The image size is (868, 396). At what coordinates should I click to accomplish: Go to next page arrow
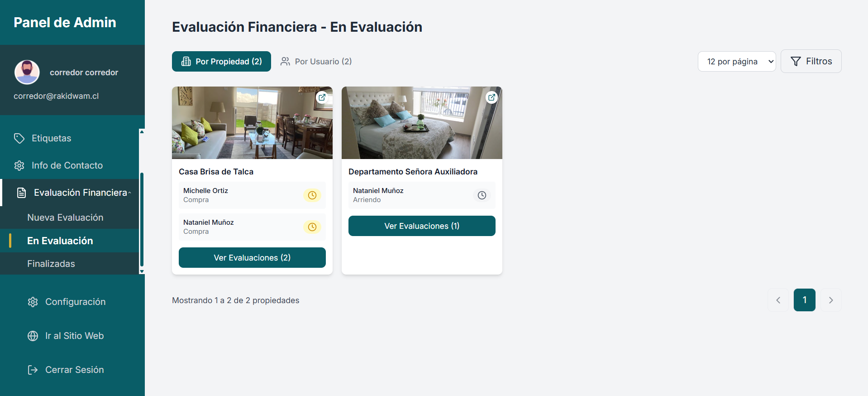pyautogui.click(x=830, y=300)
